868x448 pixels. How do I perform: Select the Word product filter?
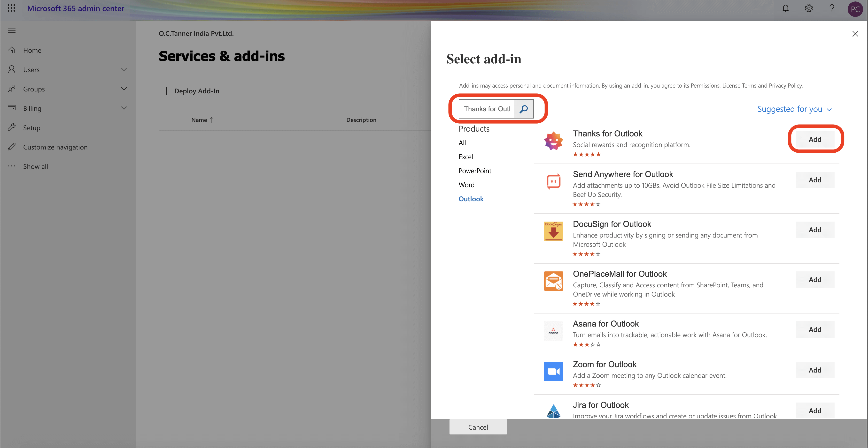pyautogui.click(x=466, y=185)
